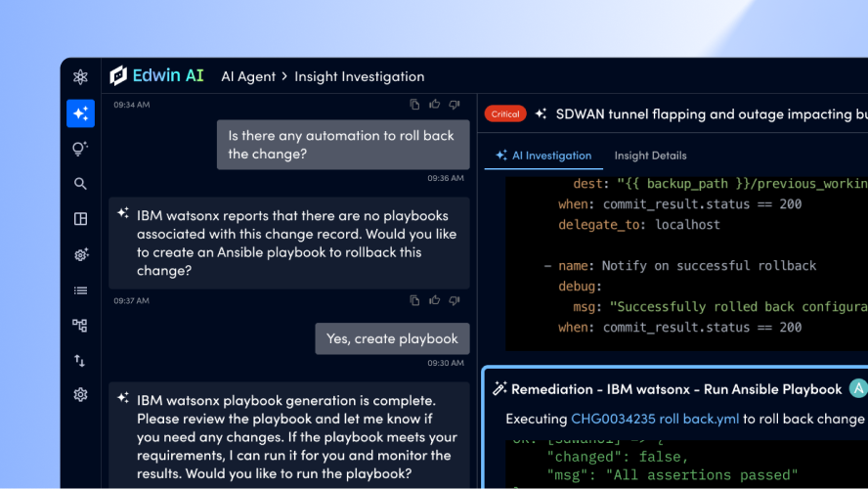Click the up-down arrows sidebar icon
The height and width of the screenshot is (489, 868).
click(x=80, y=361)
